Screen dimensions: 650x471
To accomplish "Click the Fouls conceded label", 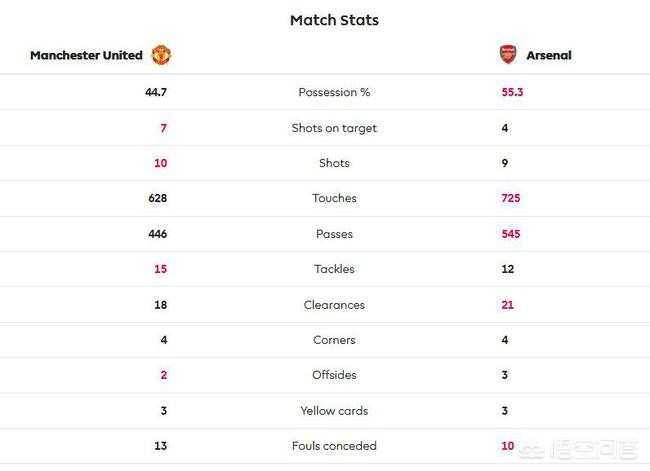I will [x=334, y=446].
